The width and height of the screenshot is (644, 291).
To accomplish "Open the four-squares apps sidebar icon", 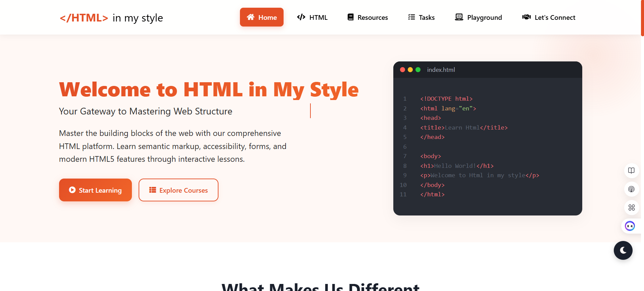I will point(631,207).
